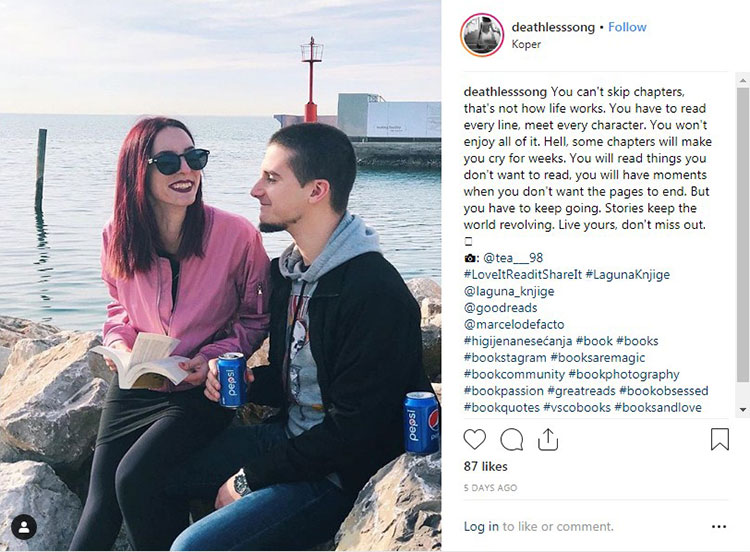750x552 pixels.
Task: Share the post with the share icon
Action: pos(548,439)
